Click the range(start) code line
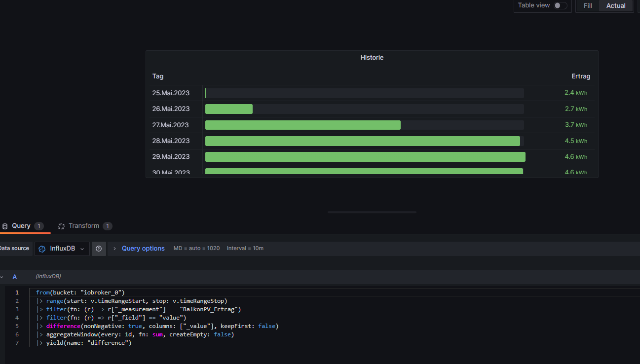The height and width of the screenshot is (364, 640). [x=132, y=301]
